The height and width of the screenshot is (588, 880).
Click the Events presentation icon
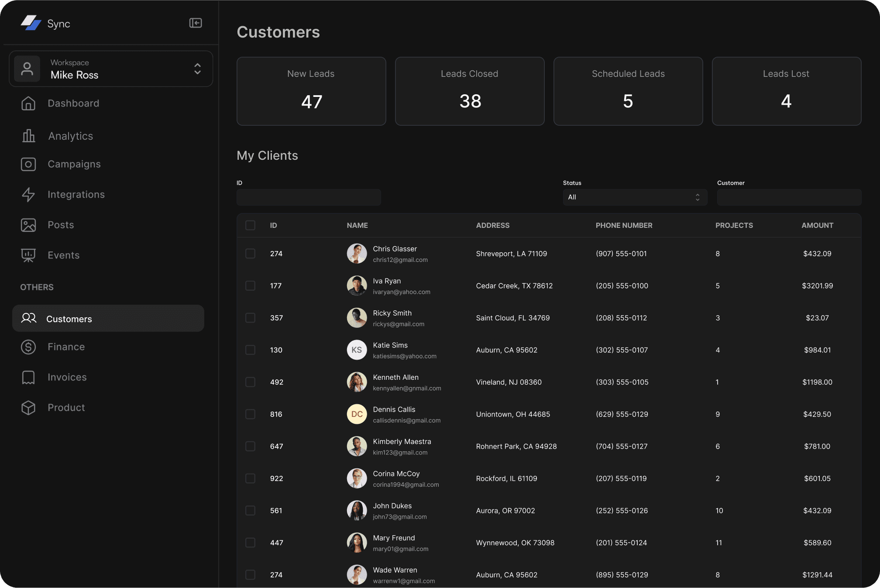(28, 255)
